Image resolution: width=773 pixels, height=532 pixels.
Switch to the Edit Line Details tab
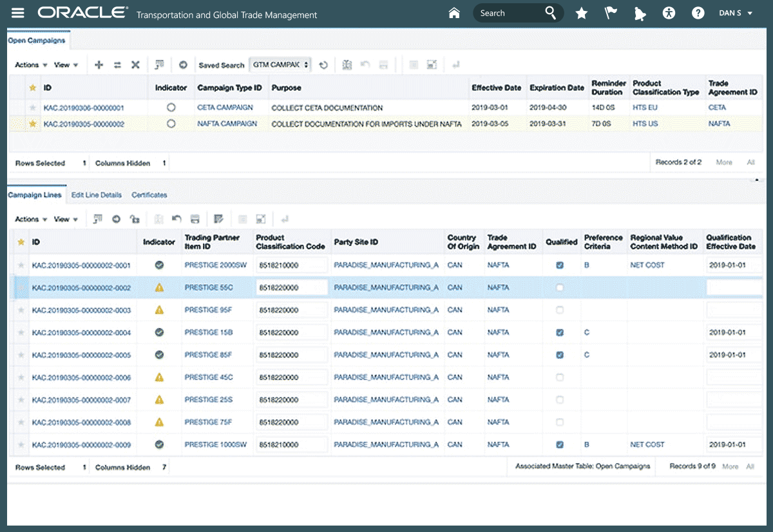coord(96,195)
